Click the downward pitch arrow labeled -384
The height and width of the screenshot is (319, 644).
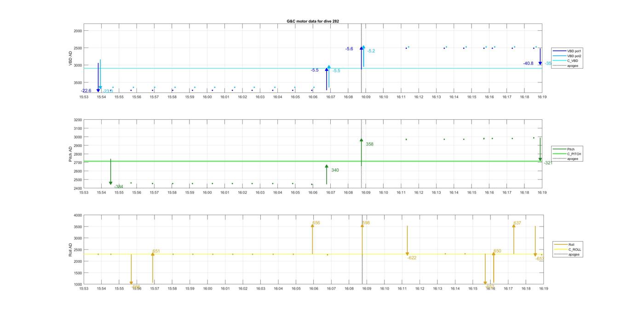pyautogui.click(x=110, y=172)
